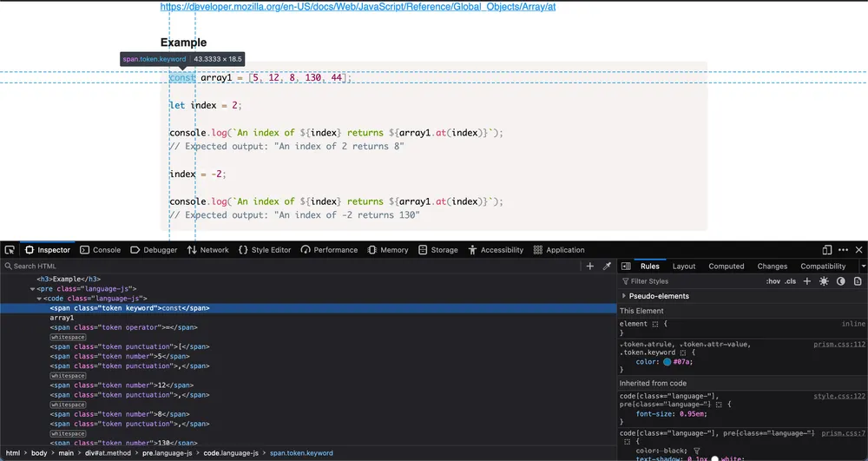Switch to the Performance tab

click(x=329, y=250)
